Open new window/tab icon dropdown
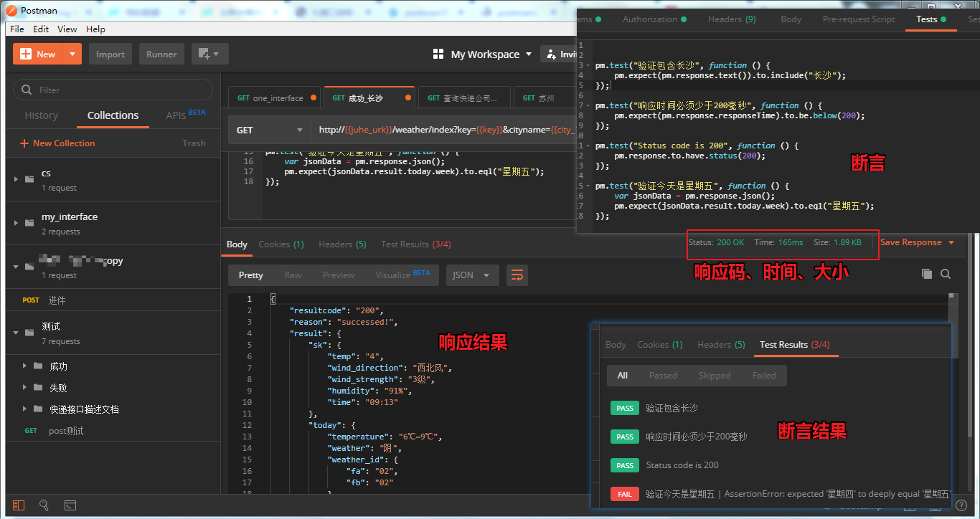This screenshot has width=980, height=519. point(209,54)
